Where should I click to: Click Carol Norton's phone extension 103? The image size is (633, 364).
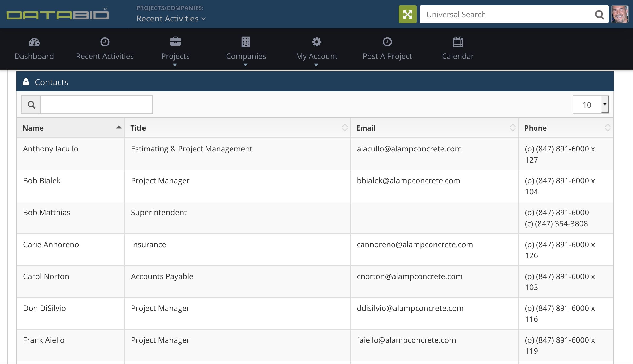(531, 287)
